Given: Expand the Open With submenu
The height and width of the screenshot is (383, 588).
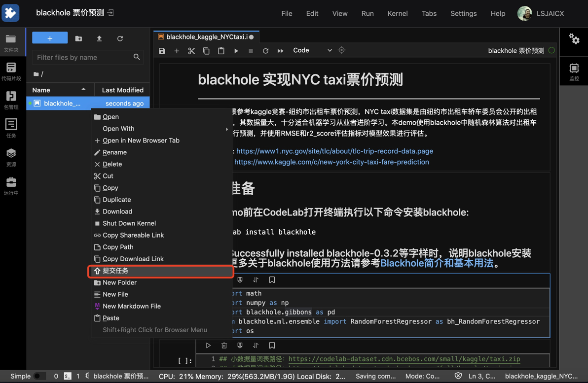Looking at the screenshot, I should (x=161, y=129).
